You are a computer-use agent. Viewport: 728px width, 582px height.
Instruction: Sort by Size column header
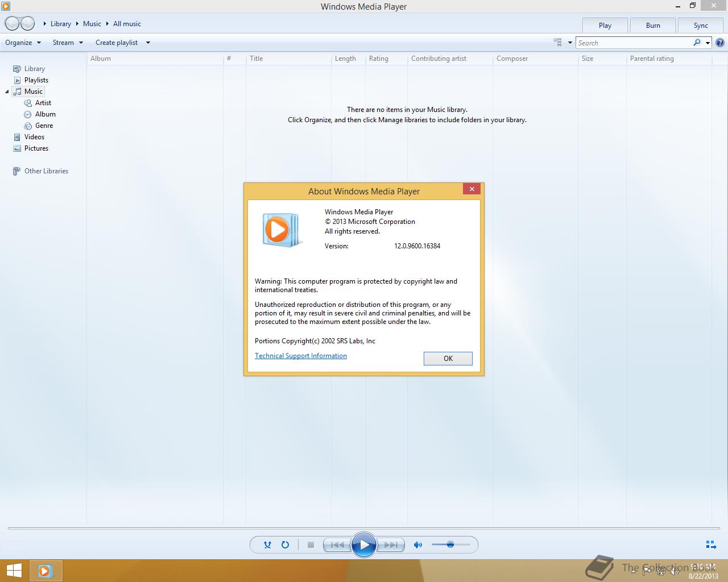(602, 59)
